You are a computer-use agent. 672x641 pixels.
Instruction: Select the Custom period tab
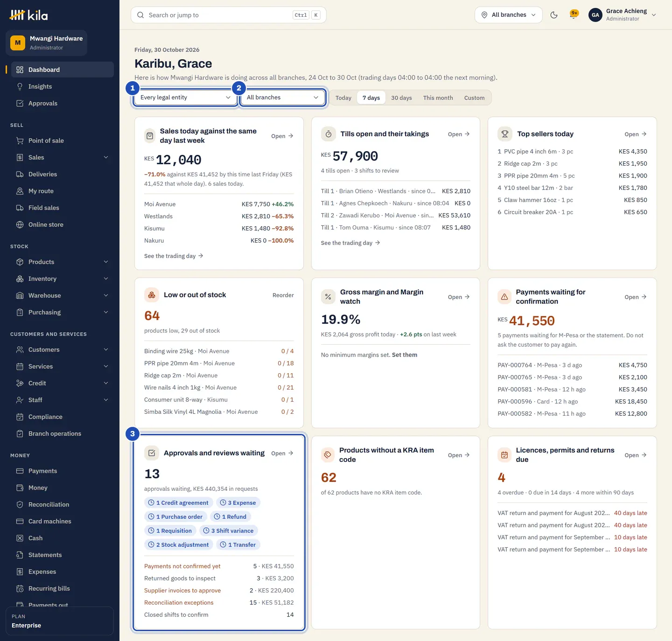click(474, 98)
